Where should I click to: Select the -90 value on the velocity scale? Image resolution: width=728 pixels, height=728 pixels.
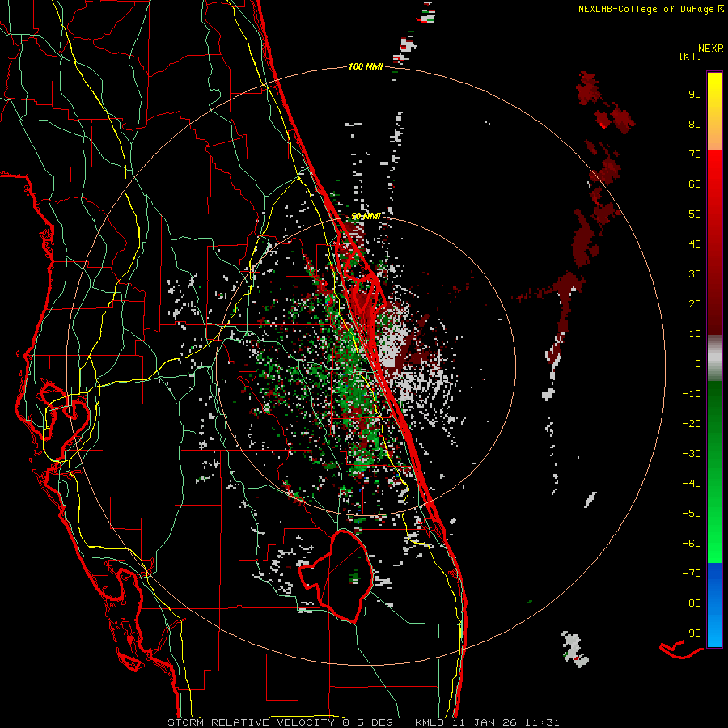click(692, 633)
